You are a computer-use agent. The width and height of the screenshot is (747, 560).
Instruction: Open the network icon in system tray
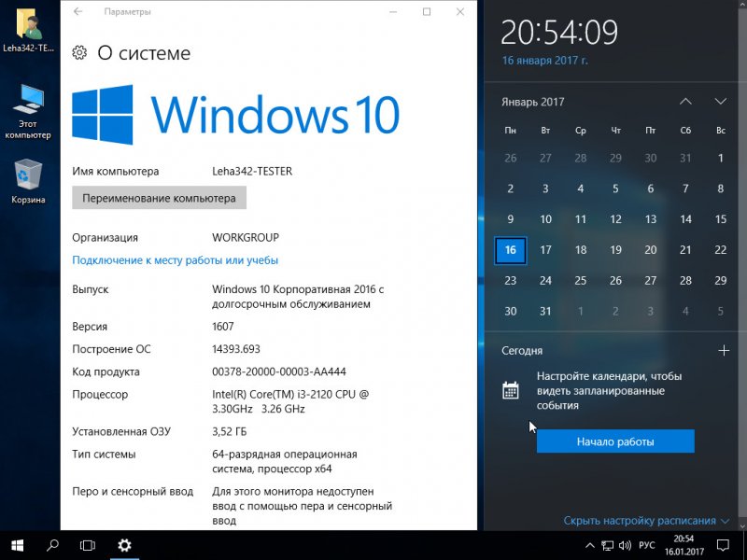point(607,544)
